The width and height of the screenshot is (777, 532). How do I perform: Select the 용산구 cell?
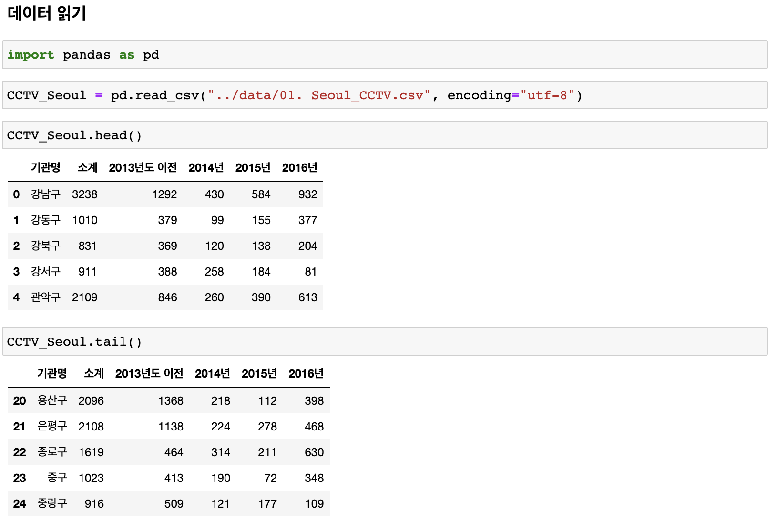(52, 400)
